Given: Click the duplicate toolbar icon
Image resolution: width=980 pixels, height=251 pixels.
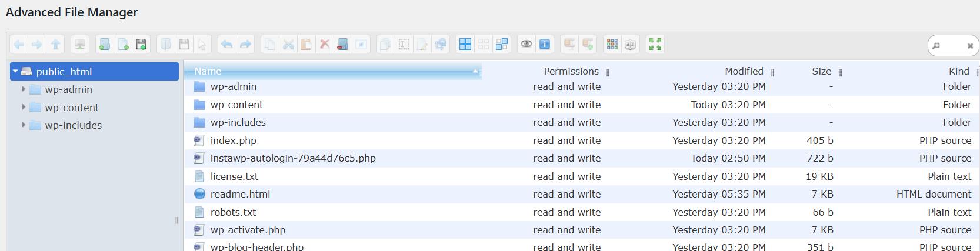Looking at the screenshot, I should pos(385,45).
